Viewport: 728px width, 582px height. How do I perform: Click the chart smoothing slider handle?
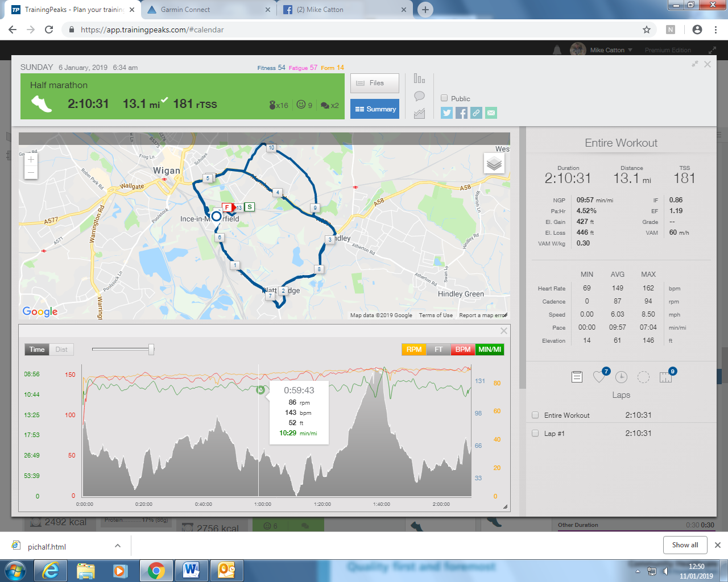151,350
